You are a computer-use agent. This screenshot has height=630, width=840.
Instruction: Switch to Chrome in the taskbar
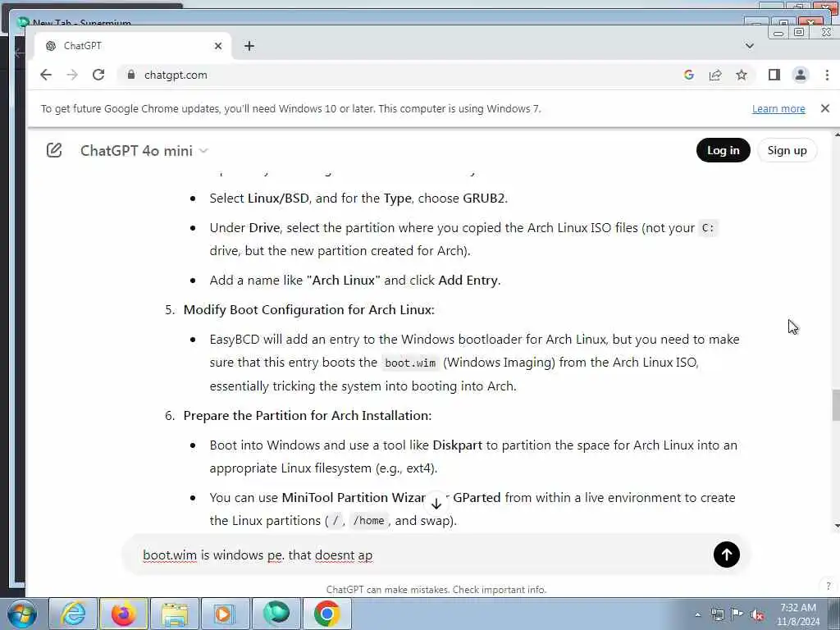coord(327,614)
